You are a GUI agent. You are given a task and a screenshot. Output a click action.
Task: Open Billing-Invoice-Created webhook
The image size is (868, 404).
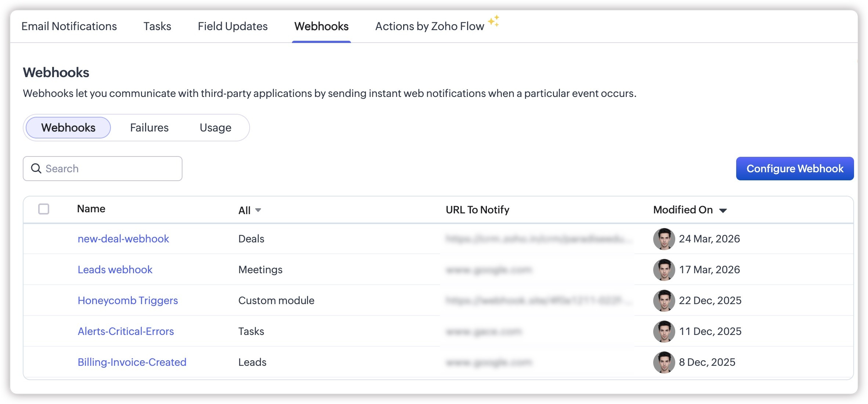click(132, 362)
